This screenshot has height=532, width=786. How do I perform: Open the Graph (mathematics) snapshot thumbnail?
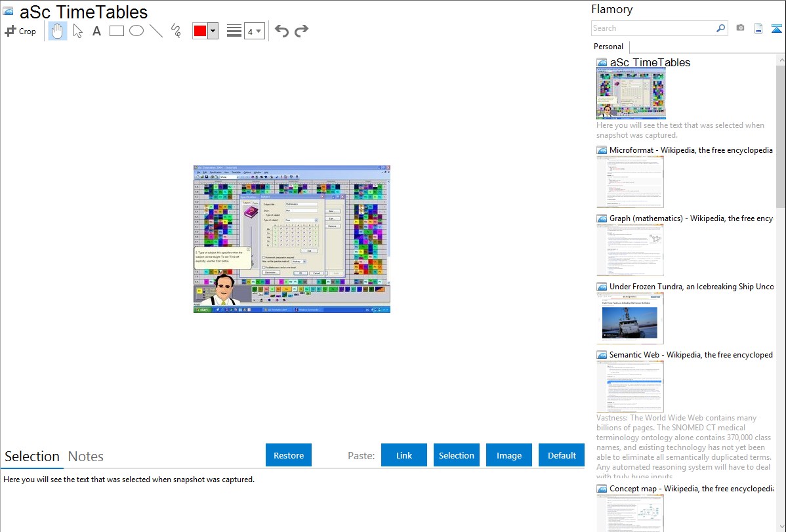[630, 250]
